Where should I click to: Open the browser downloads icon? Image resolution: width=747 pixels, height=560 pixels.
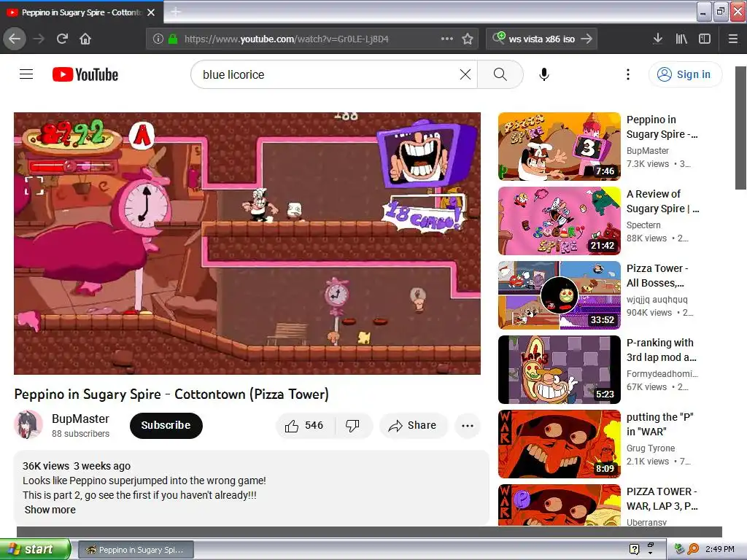pos(657,39)
